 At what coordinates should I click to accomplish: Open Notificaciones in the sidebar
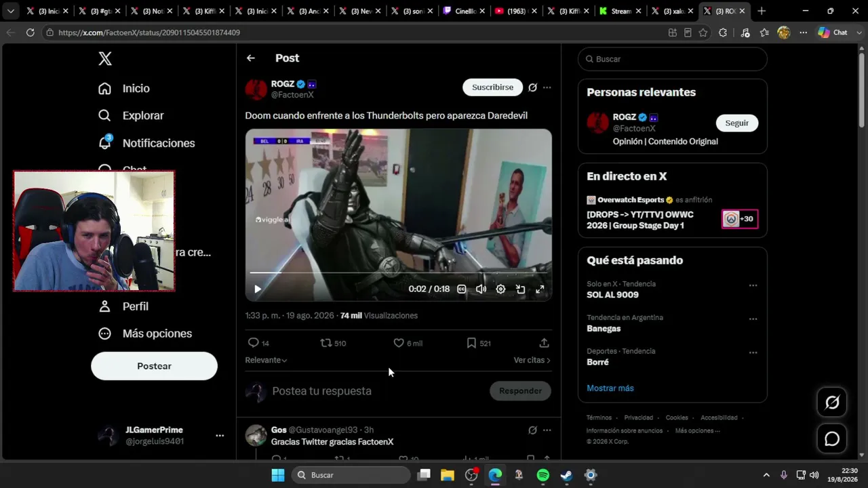pos(146,143)
